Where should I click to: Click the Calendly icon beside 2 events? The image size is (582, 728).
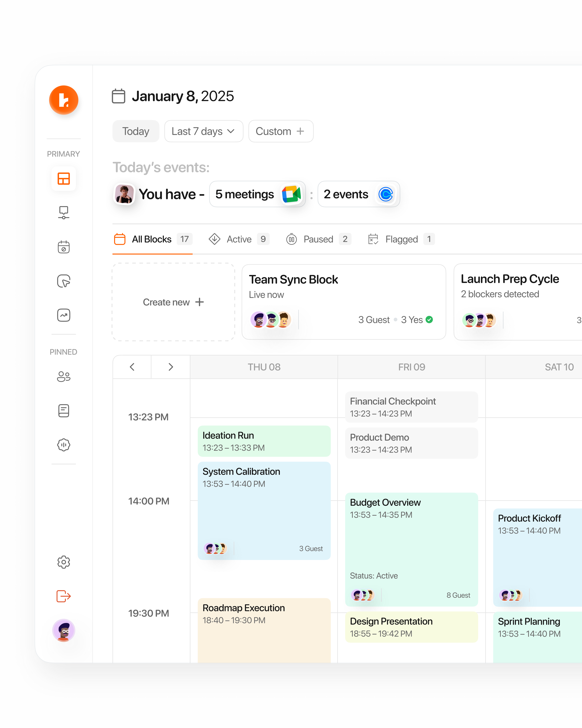pyautogui.click(x=386, y=194)
